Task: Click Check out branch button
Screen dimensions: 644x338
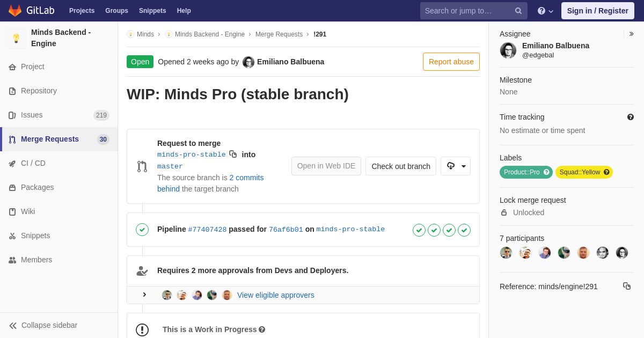Action: tap(401, 166)
